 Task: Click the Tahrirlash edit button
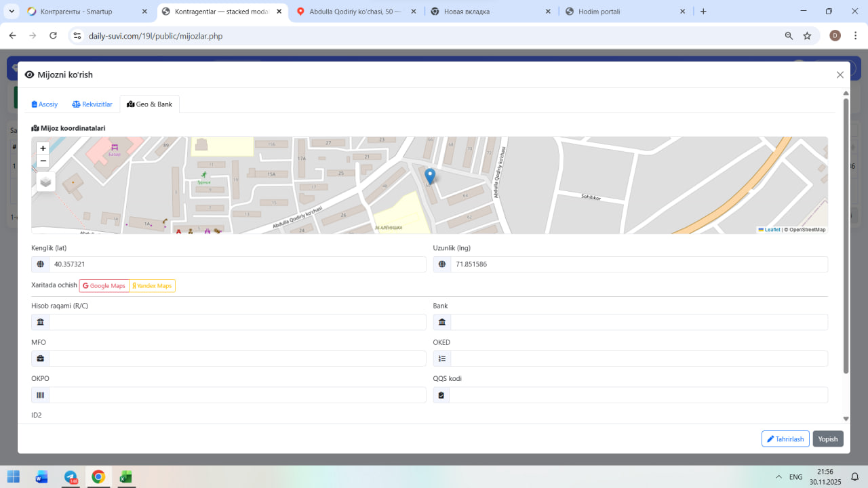785,439
